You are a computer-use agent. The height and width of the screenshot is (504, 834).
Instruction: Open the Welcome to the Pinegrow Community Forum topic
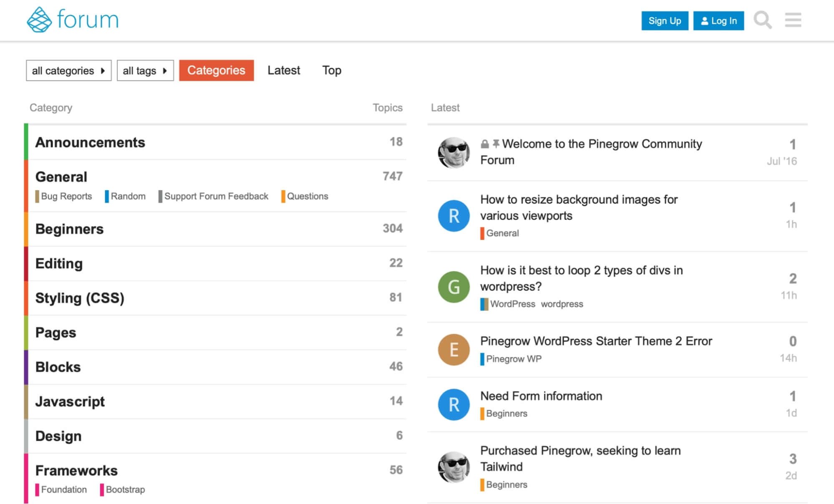pyautogui.click(x=591, y=152)
